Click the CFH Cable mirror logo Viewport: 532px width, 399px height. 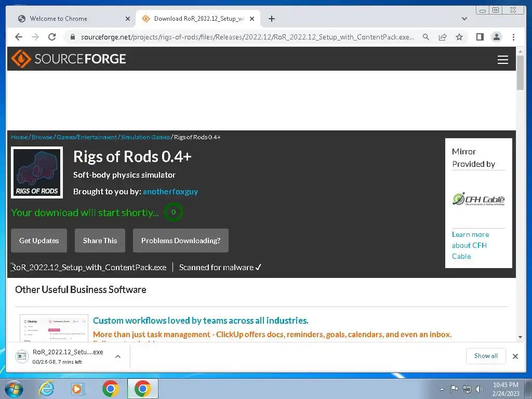pos(478,199)
